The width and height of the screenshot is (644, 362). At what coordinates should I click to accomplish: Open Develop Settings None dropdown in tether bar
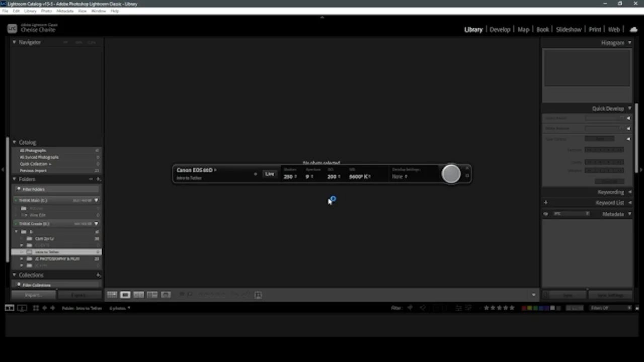(x=400, y=176)
